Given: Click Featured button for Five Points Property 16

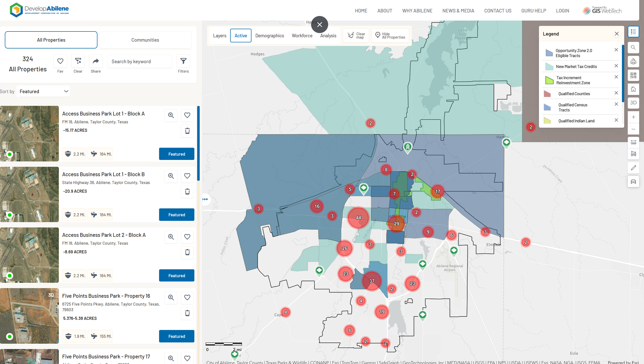Looking at the screenshot, I should click(177, 336).
